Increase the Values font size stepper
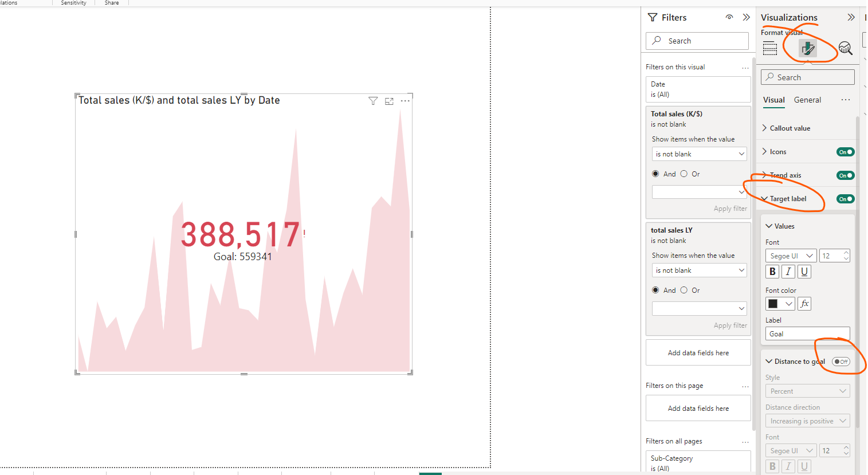This screenshot has height=475, width=868. click(x=846, y=253)
